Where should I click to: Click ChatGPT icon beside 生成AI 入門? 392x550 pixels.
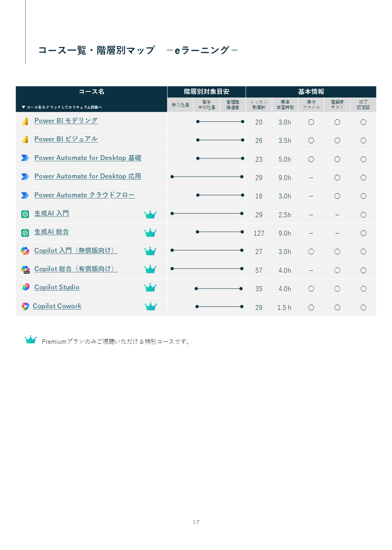[25, 214]
